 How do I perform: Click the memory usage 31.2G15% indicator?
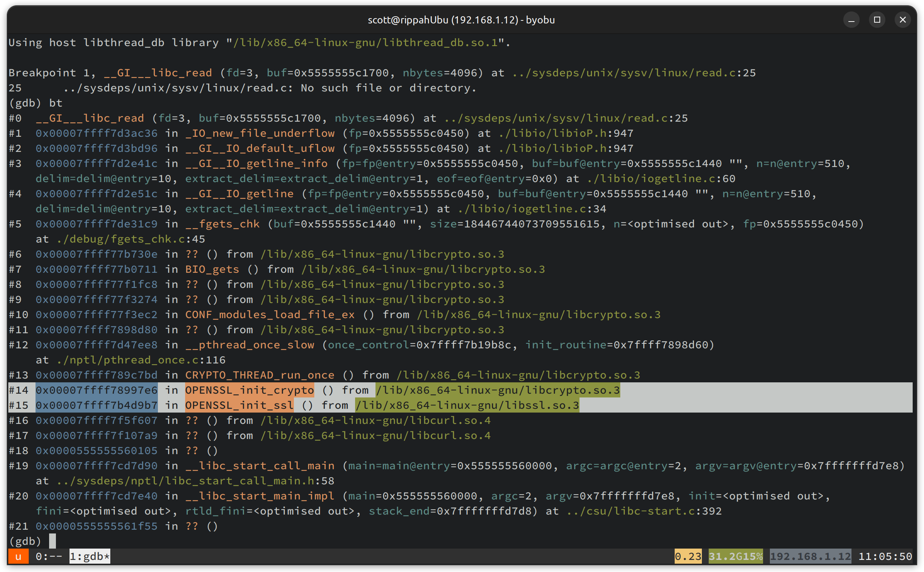pos(735,557)
